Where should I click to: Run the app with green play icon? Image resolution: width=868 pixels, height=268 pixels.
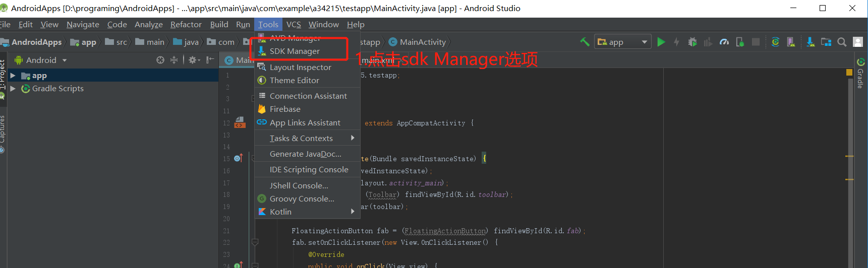pos(661,42)
